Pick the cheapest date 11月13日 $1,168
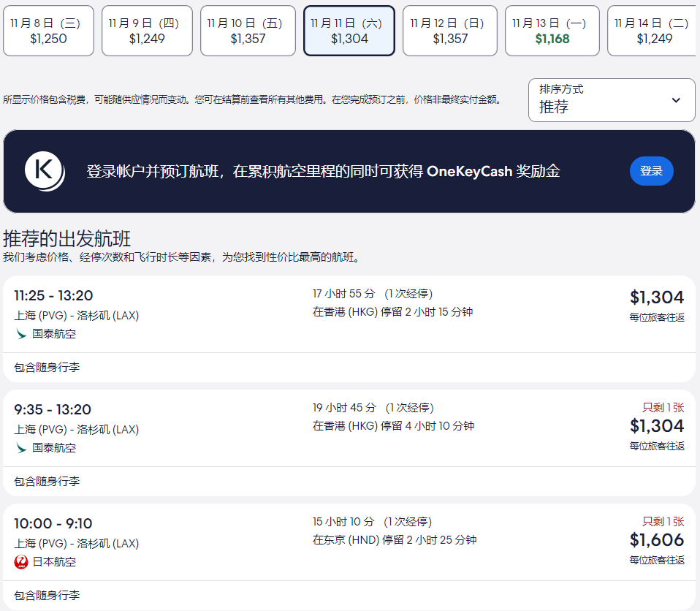The image size is (700, 611). coord(552,31)
